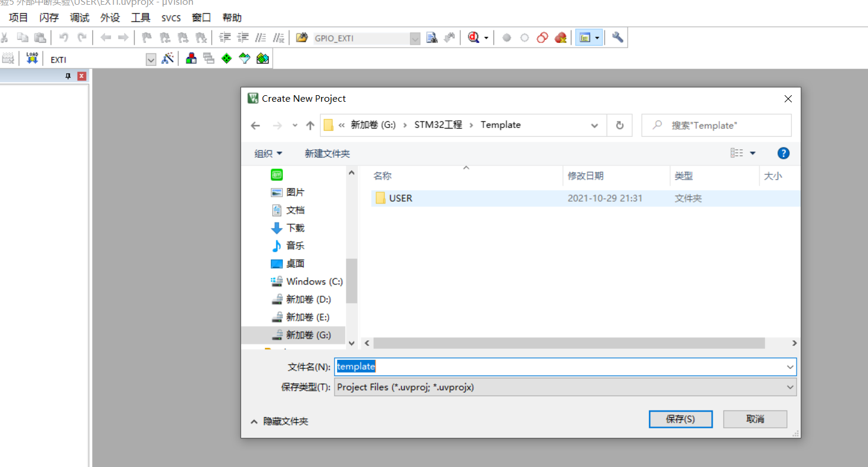
Task: Open the 窗口 menu
Action: [x=202, y=17]
